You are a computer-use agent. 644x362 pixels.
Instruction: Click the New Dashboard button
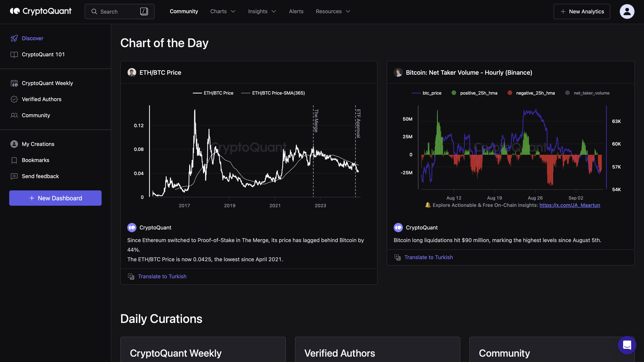point(55,198)
